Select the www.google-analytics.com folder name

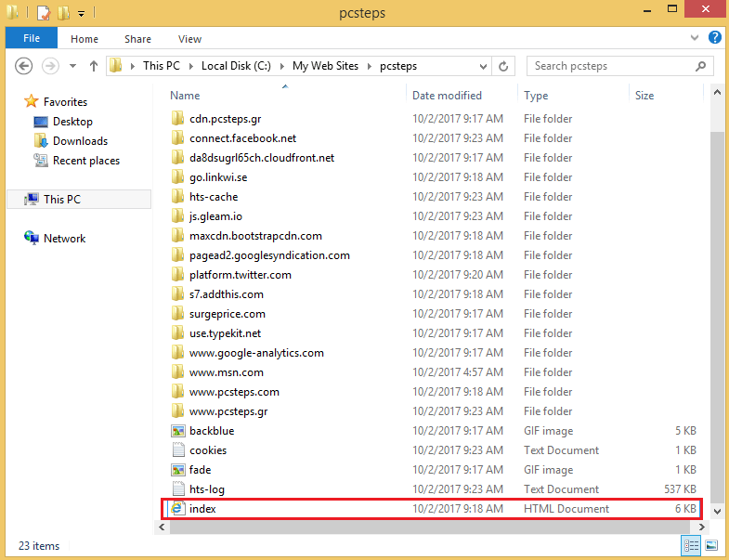(256, 353)
